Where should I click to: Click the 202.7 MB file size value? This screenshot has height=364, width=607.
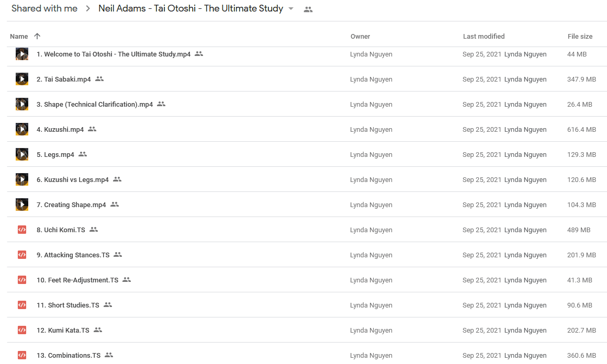coord(581,331)
